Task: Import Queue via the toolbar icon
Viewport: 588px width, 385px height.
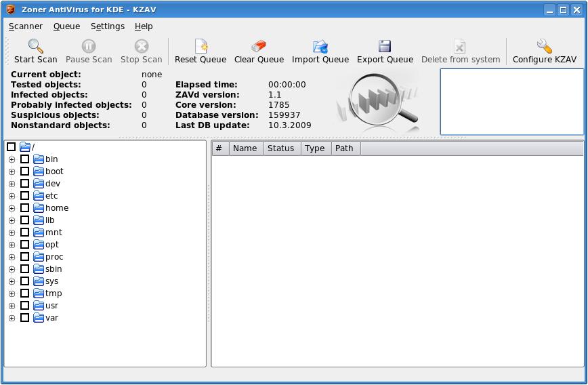Action: [320, 47]
